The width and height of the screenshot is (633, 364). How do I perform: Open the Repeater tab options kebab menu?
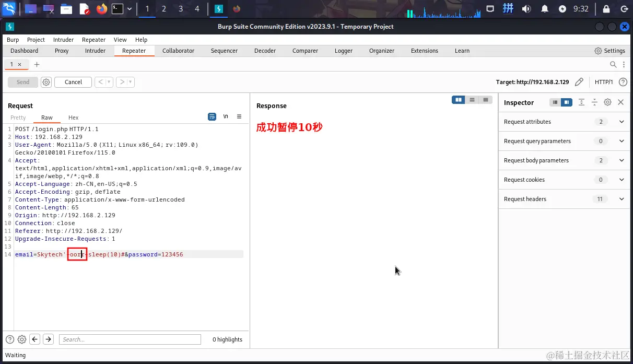pyautogui.click(x=623, y=64)
